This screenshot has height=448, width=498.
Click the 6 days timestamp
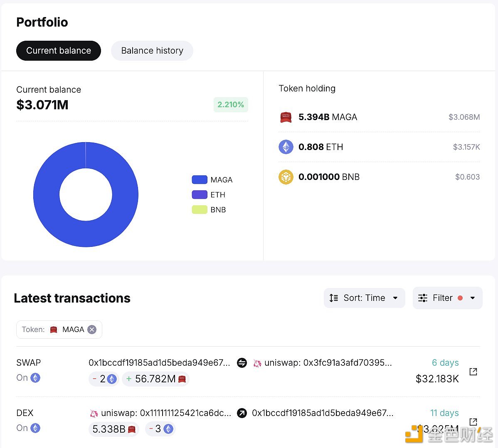tap(445, 362)
